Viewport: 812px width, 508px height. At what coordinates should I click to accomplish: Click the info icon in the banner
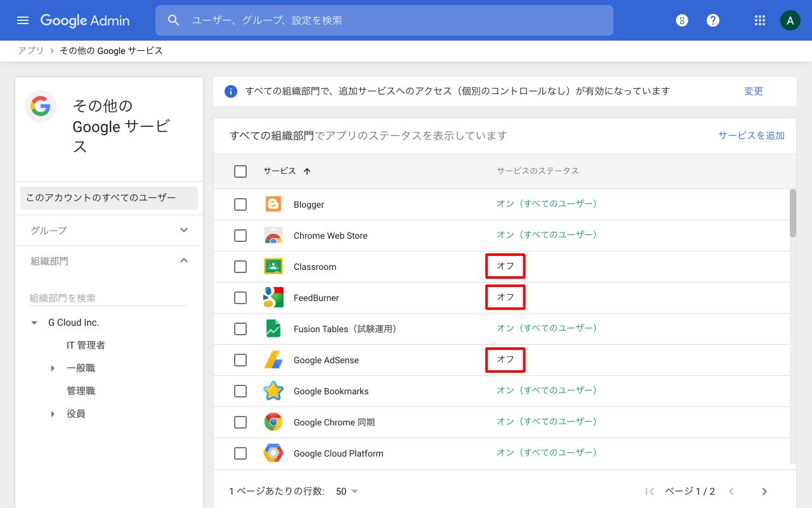[x=231, y=91]
